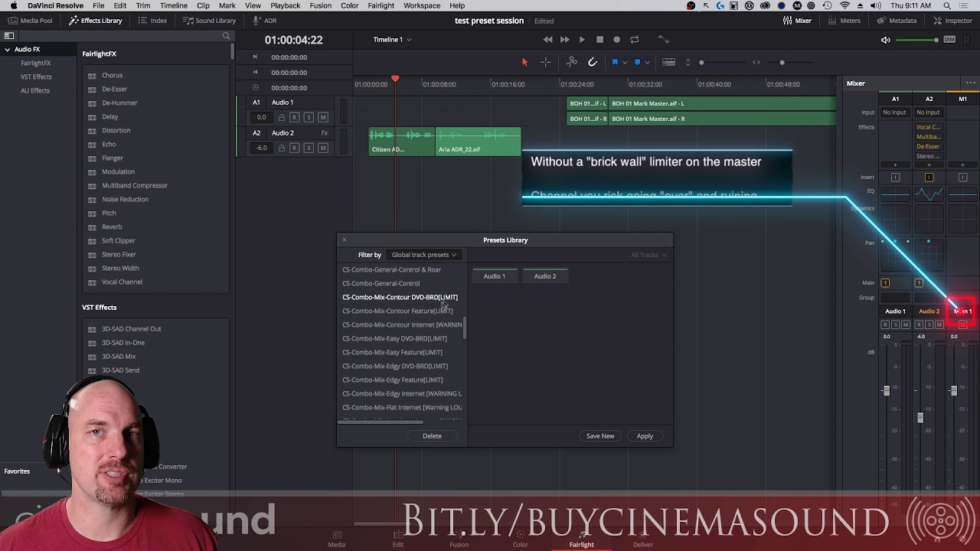Image resolution: width=980 pixels, height=551 pixels.
Task: Open the Filter by Global track presets dropdown
Action: (x=423, y=255)
